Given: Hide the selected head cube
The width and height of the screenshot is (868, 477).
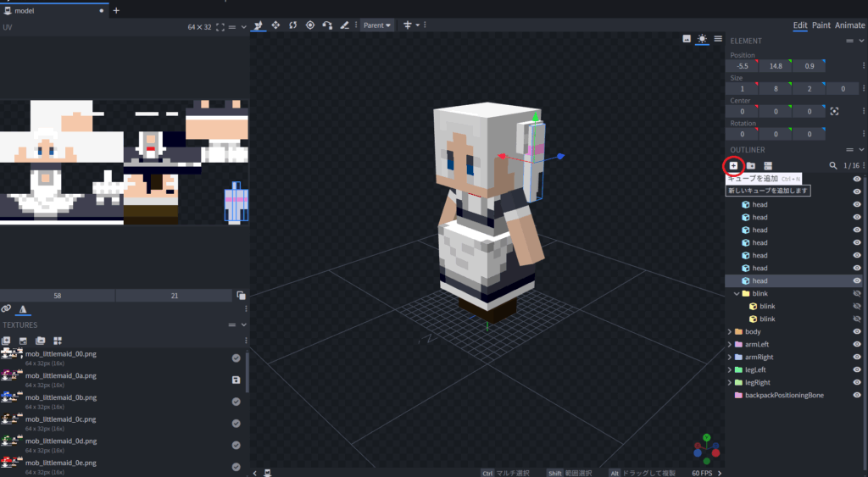Looking at the screenshot, I should click(857, 280).
